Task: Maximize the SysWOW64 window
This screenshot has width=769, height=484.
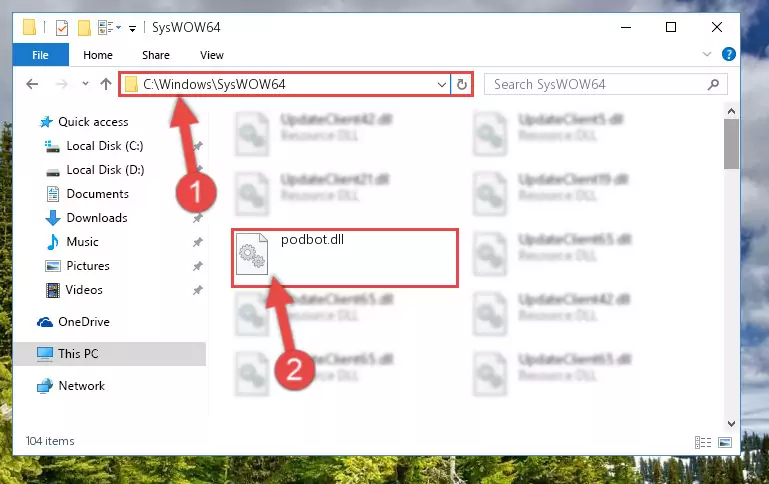Action: click(x=671, y=27)
